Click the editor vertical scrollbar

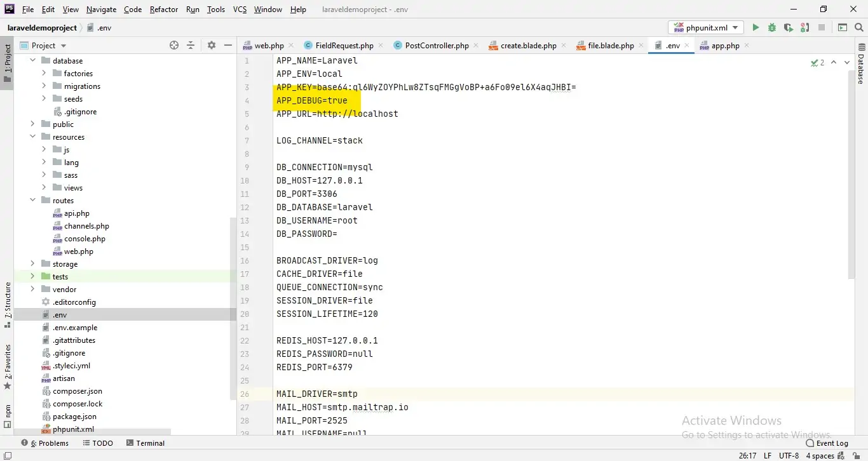[851, 173]
